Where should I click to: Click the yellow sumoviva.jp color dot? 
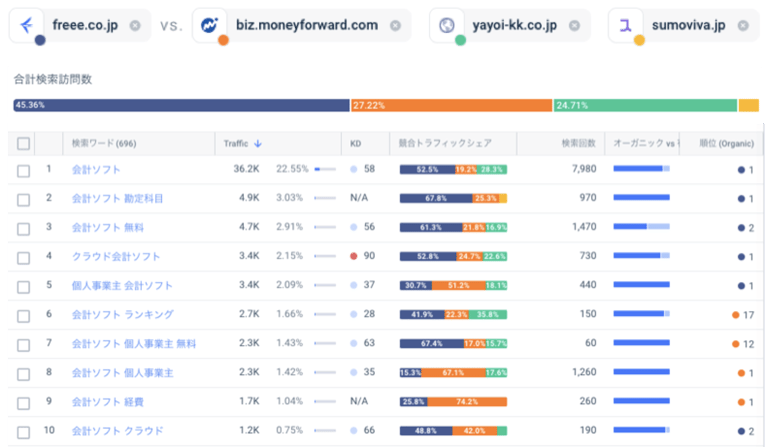click(x=639, y=41)
